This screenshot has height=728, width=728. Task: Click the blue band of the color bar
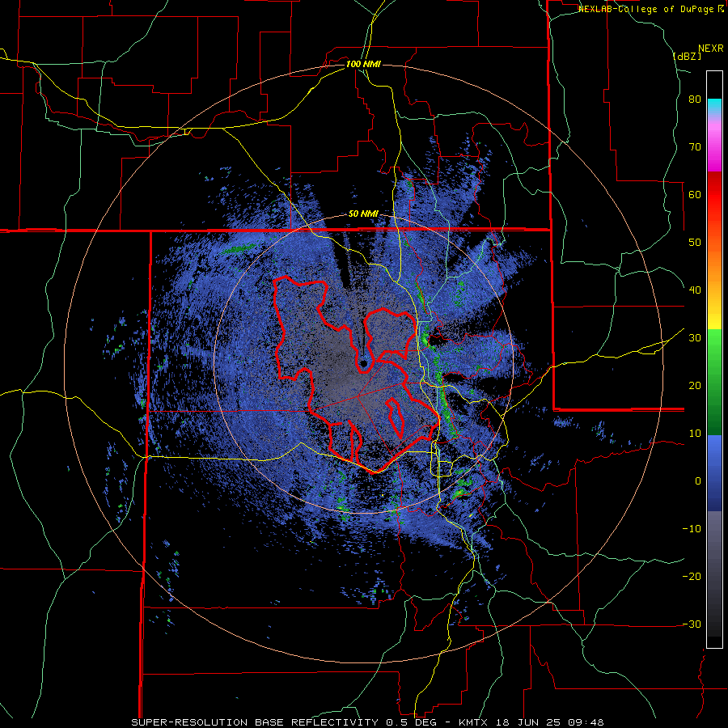(714, 473)
